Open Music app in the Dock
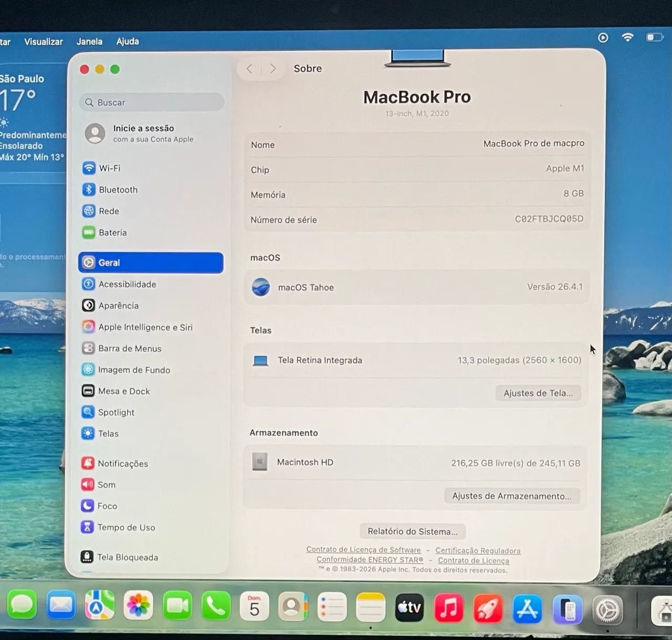The image size is (672, 640). [449, 608]
